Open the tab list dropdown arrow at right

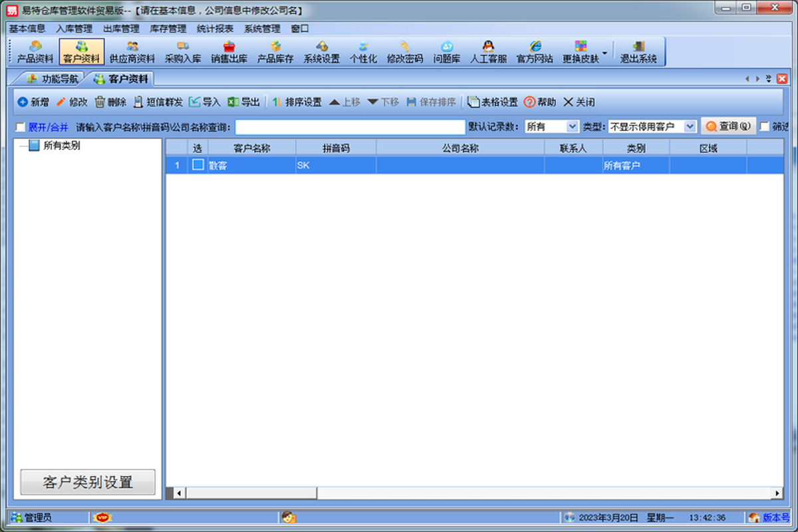coord(769,78)
